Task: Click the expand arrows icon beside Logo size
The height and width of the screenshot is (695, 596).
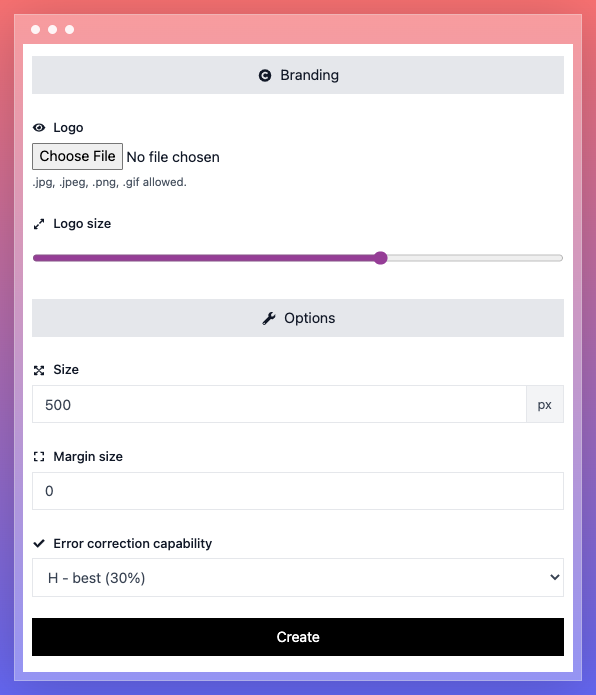Action: click(39, 224)
